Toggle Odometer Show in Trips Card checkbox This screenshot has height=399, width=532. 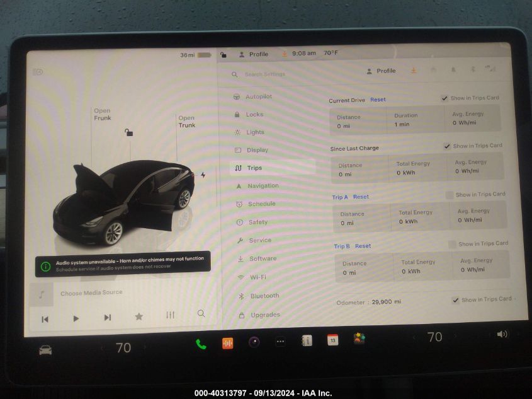(455, 300)
